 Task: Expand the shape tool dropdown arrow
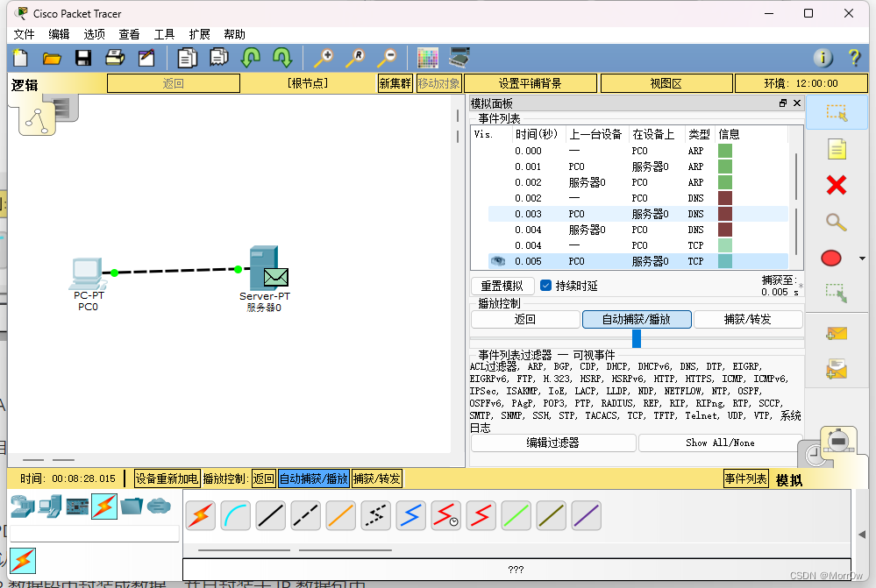coord(862,259)
